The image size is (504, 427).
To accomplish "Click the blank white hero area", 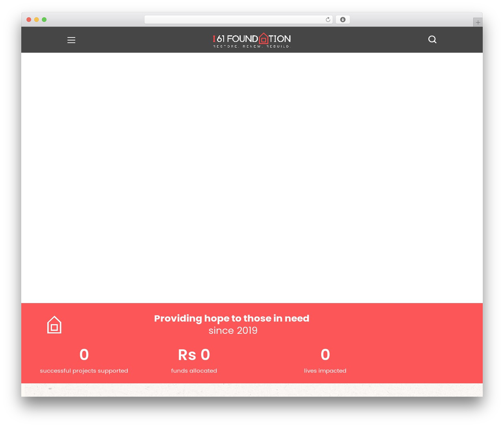I will click(252, 178).
